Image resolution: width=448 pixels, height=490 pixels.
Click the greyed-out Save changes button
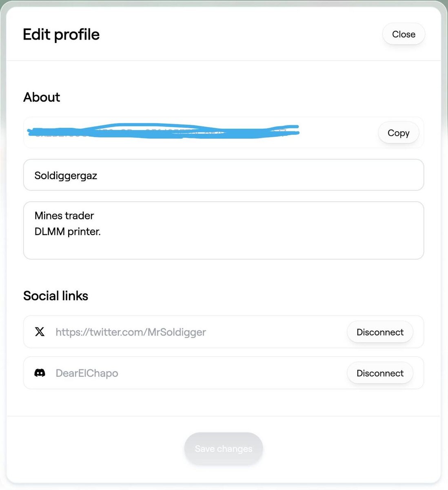tap(224, 448)
